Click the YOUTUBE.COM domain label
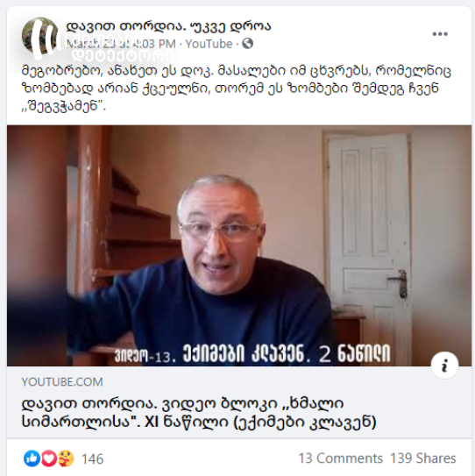Screen dimensions: 475x476 (62, 382)
